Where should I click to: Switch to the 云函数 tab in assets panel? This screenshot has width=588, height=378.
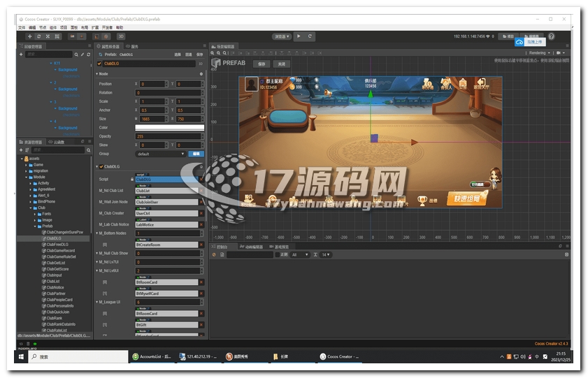(57, 142)
